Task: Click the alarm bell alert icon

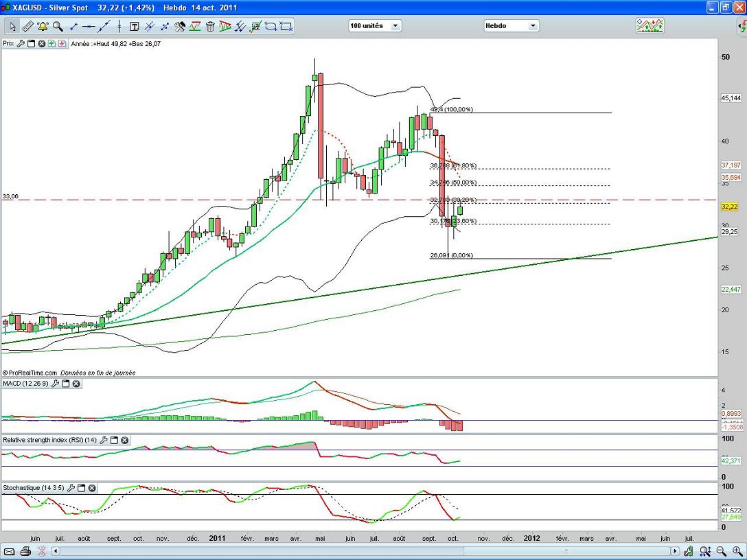Action: pyautogui.click(x=43, y=27)
